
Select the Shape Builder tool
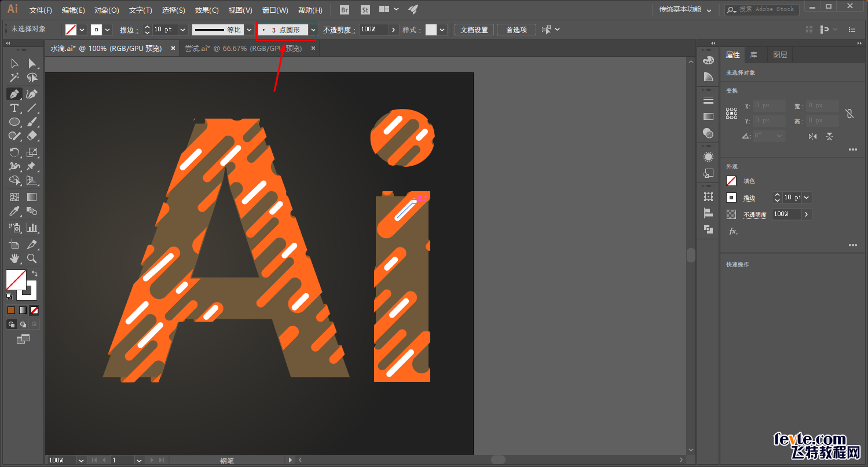click(x=14, y=180)
